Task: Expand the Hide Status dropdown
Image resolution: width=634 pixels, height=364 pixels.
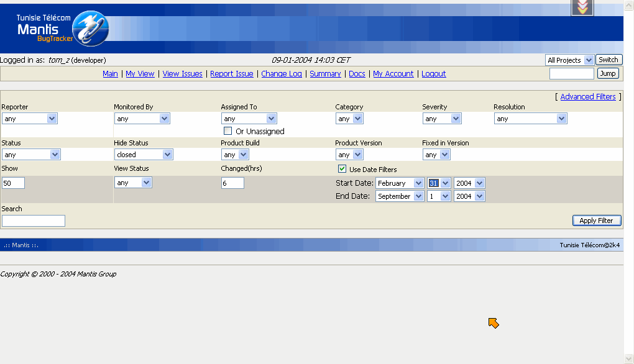Action: pos(143,155)
